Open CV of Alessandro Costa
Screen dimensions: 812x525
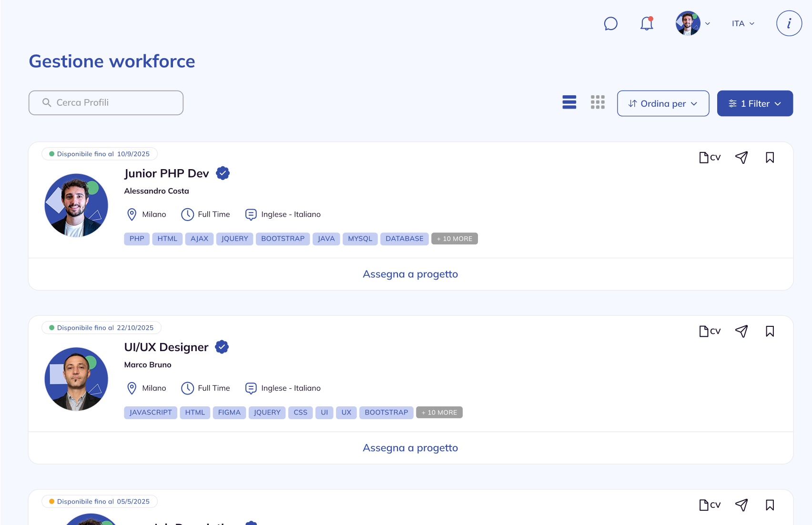(710, 158)
